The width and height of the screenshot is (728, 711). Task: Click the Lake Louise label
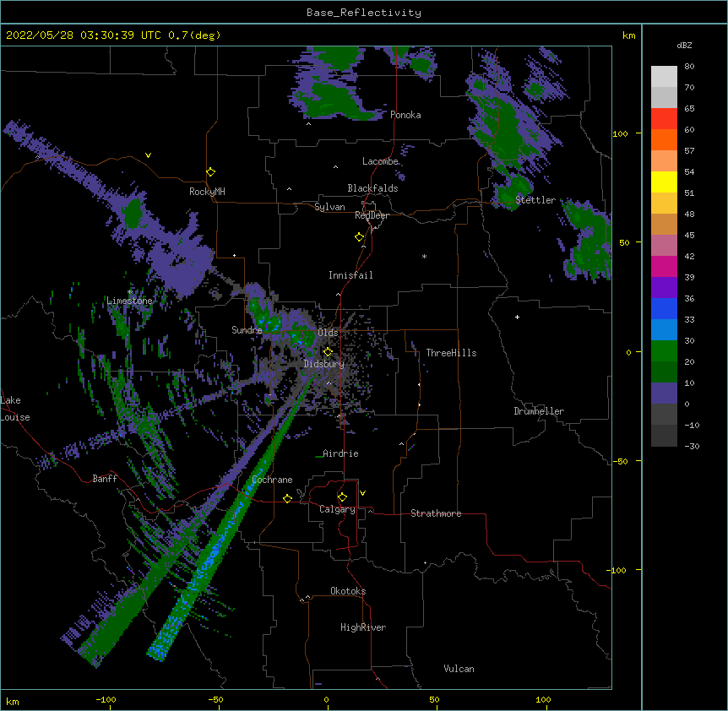click(x=15, y=409)
